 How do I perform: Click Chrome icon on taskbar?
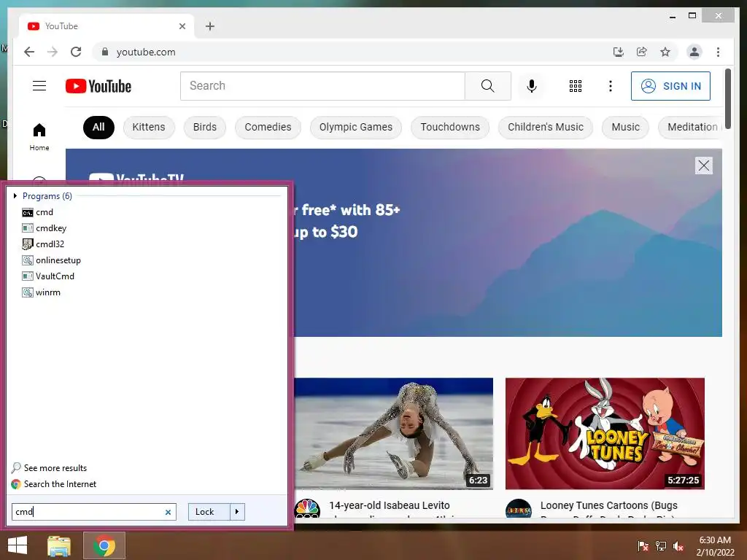[104, 545]
